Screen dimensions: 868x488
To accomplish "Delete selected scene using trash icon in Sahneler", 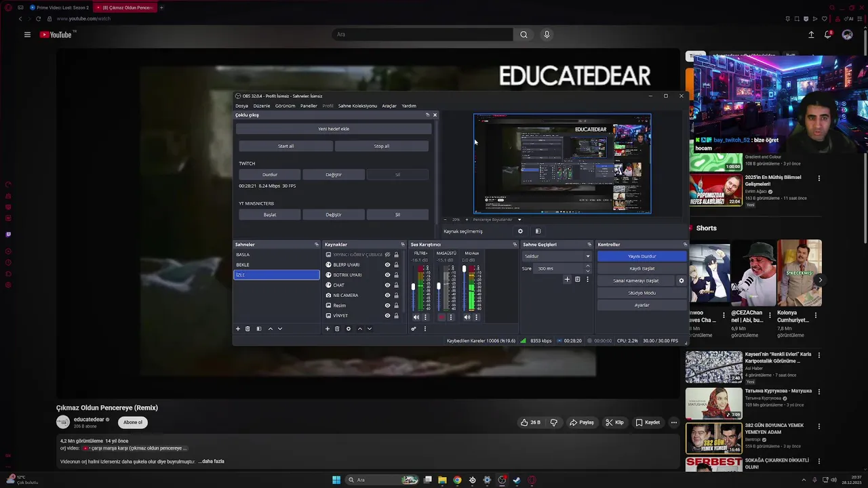I will tap(248, 329).
